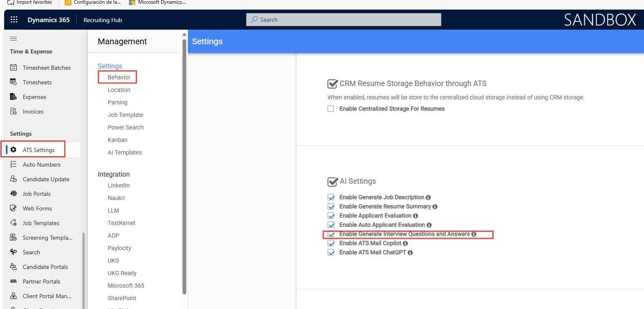
Task: Click info icon beside Interview Questions and Answers
Action: coord(474,234)
